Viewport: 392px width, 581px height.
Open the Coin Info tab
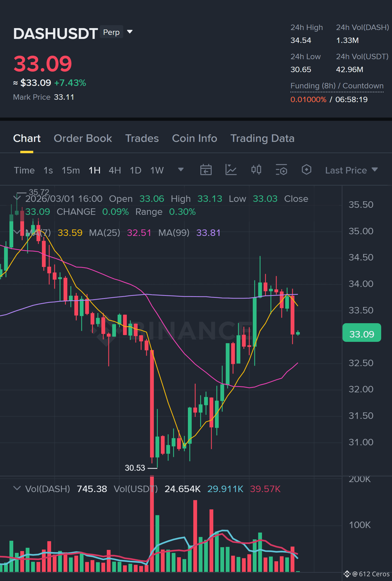(195, 138)
